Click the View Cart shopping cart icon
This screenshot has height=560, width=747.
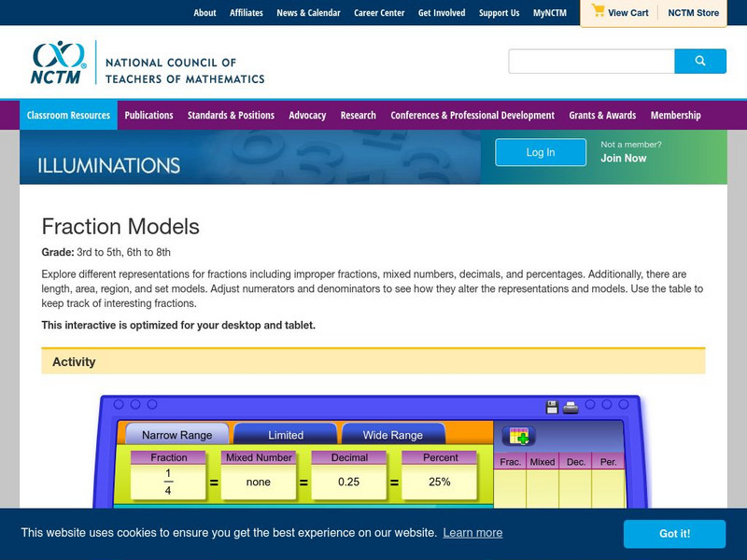pos(598,10)
